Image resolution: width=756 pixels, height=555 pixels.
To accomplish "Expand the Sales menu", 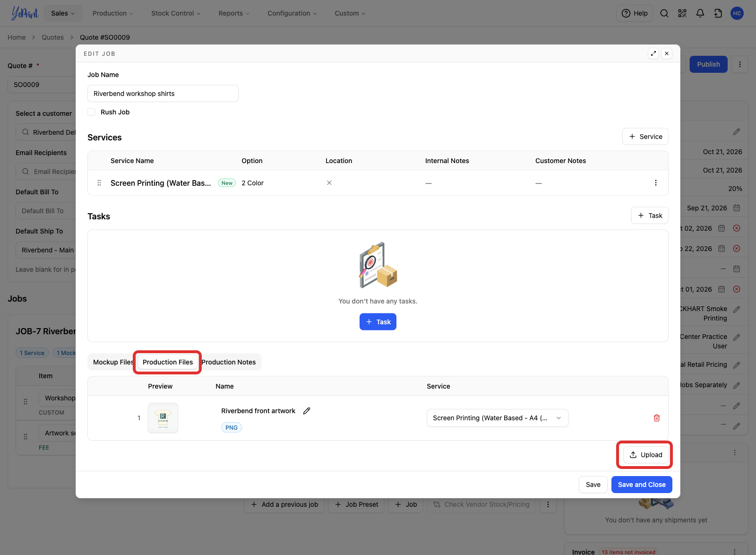I will (63, 13).
